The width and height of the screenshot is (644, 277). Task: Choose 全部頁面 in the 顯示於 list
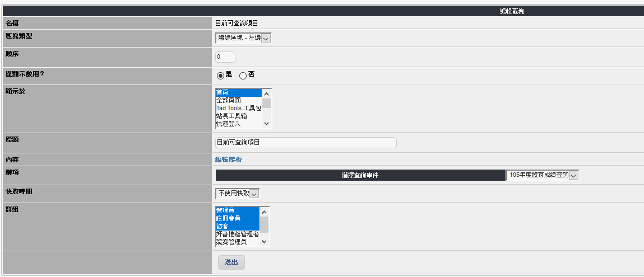pos(238,100)
